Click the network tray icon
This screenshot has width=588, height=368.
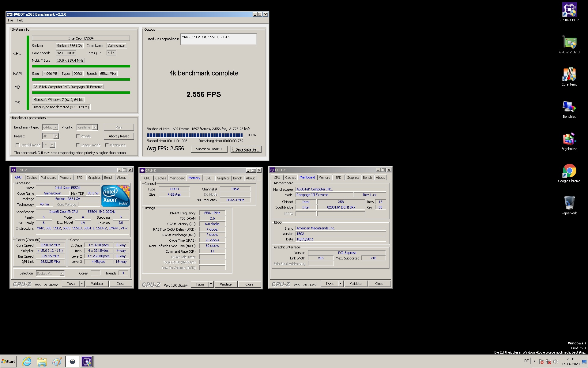tap(548, 362)
